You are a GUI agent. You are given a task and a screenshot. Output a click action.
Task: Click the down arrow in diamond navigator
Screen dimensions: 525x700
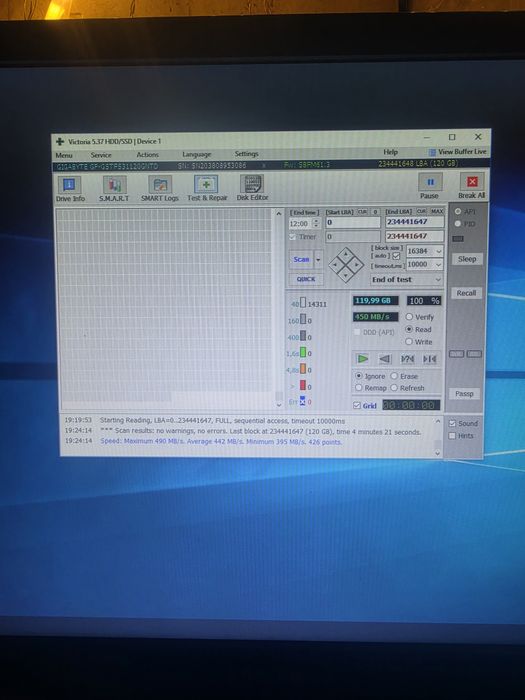tap(346, 275)
